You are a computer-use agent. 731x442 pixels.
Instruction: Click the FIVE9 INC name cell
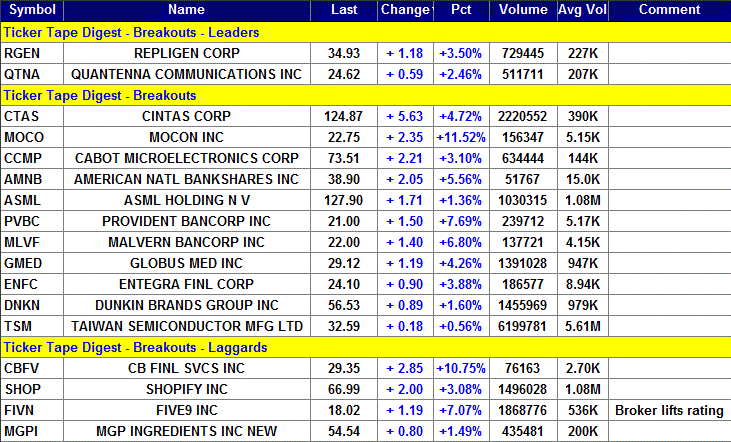pyautogui.click(x=186, y=410)
